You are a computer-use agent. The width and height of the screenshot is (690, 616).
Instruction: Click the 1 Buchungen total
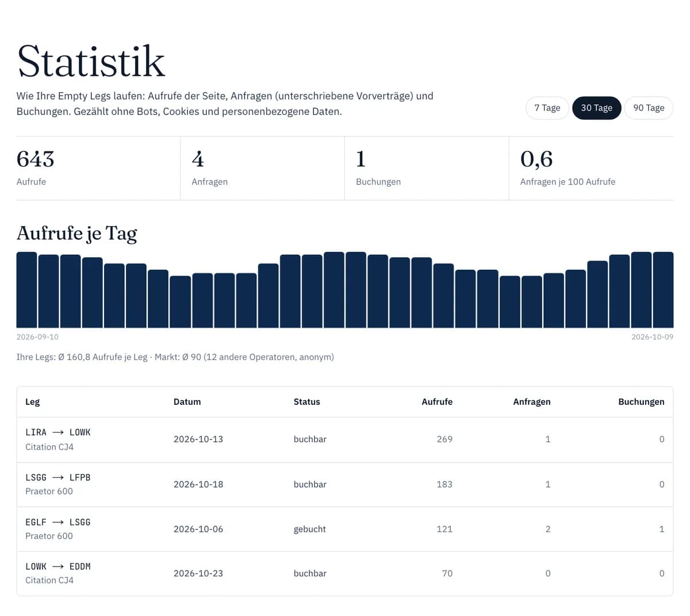pyautogui.click(x=361, y=159)
